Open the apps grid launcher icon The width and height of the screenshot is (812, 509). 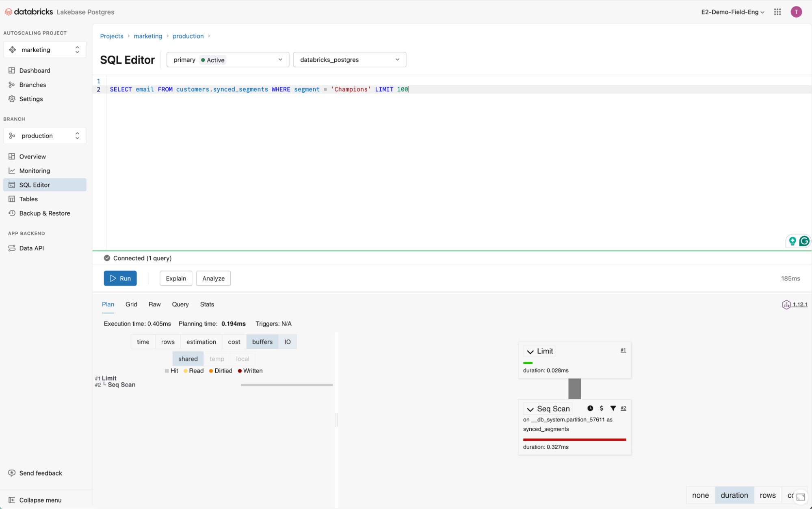tap(777, 12)
